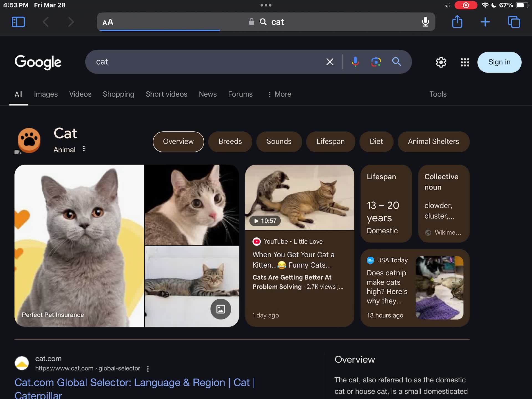Screen dimensions: 532x399
Task: Open Safari sidebar panel
Action: click(x=18, y=22)
